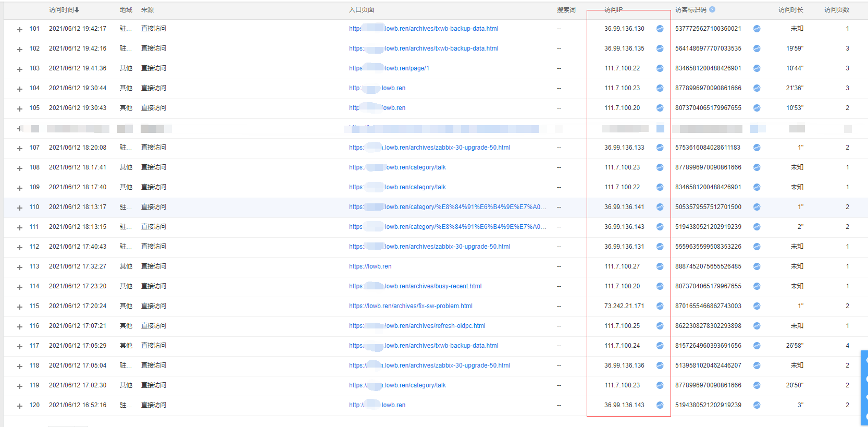Expand the details of row 117
The image size is (868, 427).
point(20,347)
